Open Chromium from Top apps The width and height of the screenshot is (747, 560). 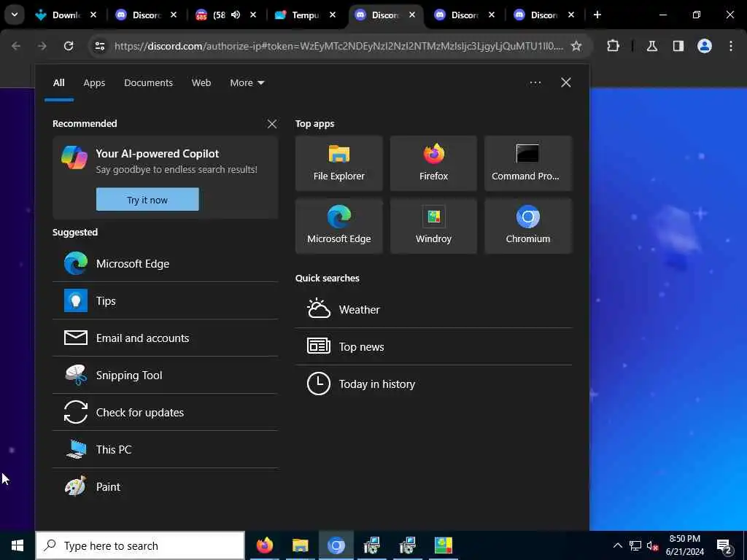[x=528, y=226]
